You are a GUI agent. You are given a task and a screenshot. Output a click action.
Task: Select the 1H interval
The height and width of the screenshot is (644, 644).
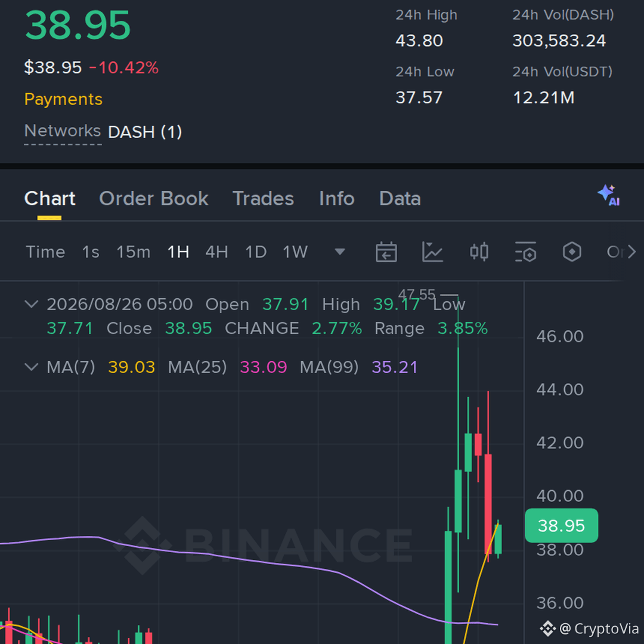[x=178, y=252]
